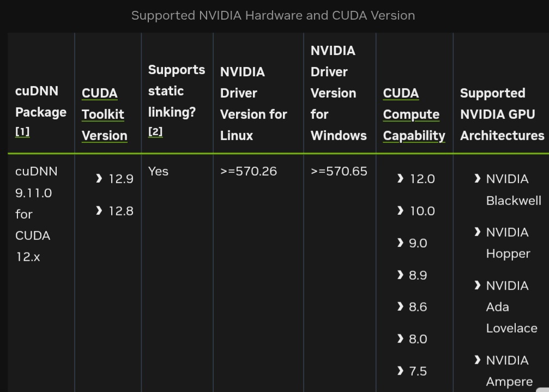Click the chevron bullet beside 12.8
The width and height of the screenshot is (549, 392).
(99, 210)
